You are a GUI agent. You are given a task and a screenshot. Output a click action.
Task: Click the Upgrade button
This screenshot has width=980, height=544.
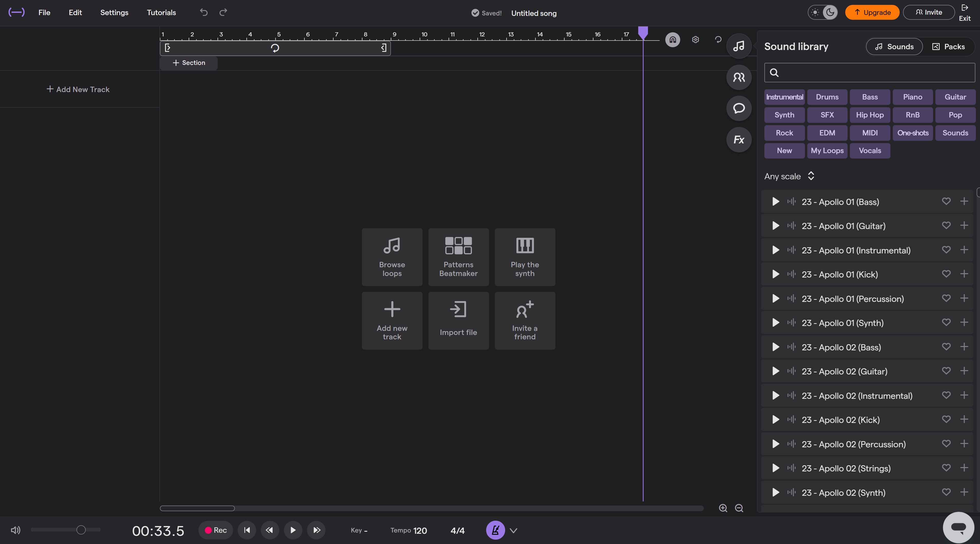click(x=872, y=12)
